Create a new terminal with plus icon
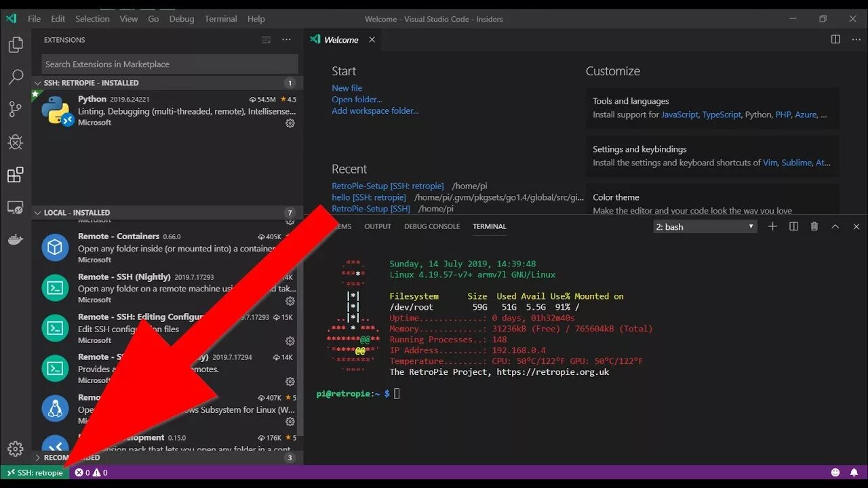 (772, 226)
